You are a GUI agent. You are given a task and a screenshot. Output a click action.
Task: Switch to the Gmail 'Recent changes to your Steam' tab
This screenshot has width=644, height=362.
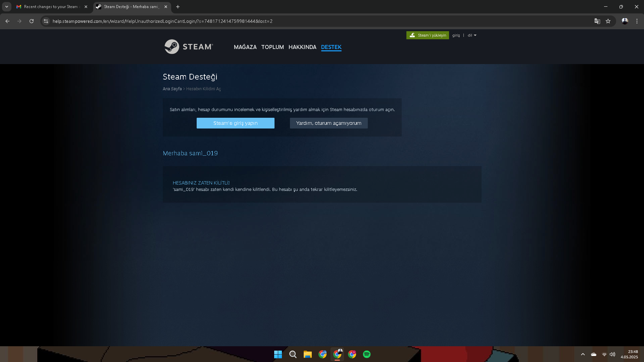click(48, 7)
